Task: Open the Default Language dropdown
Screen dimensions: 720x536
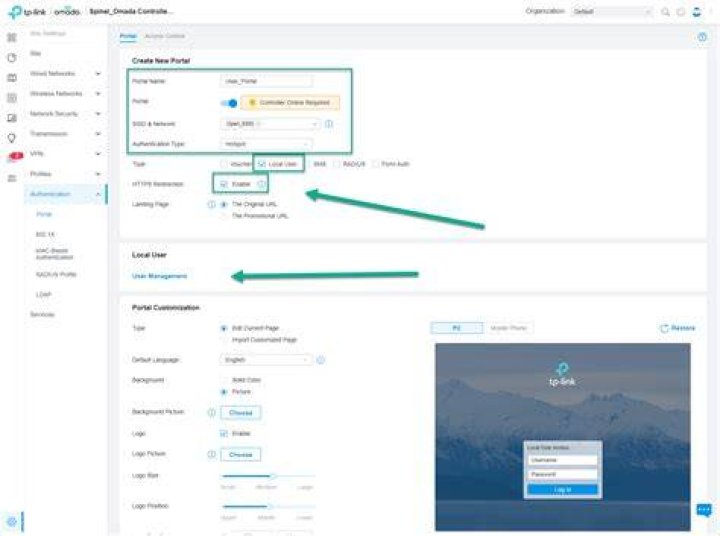Action: click(266, 360)
